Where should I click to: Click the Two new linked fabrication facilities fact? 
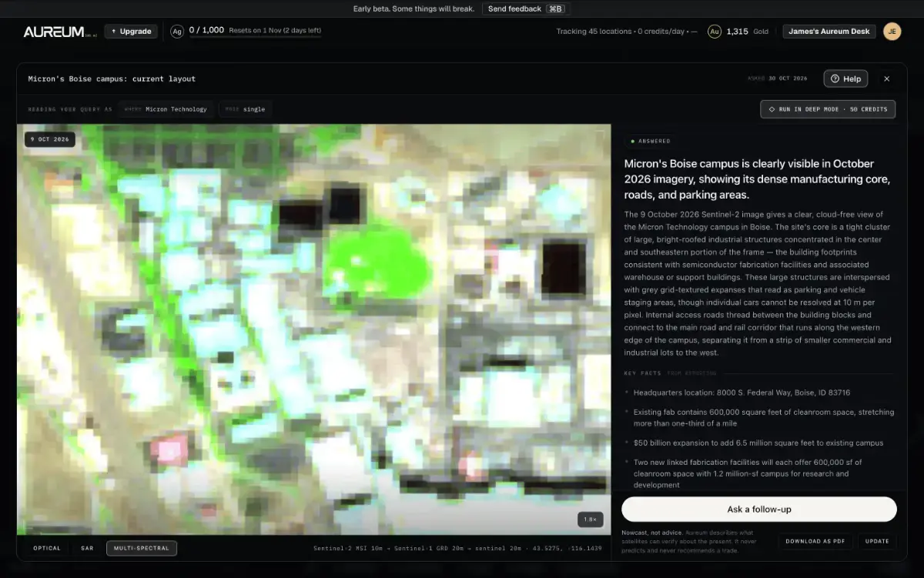coord(748,473)
